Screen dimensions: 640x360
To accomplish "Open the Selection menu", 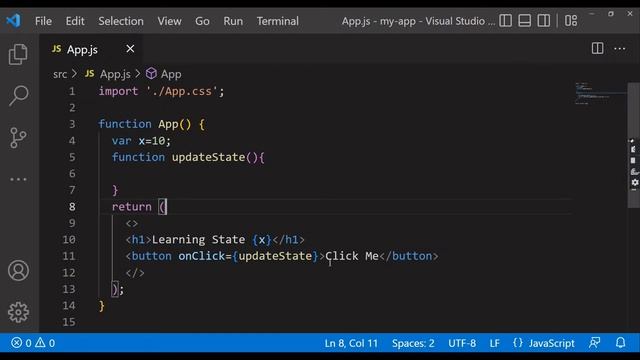I will [x=121, y=21].
